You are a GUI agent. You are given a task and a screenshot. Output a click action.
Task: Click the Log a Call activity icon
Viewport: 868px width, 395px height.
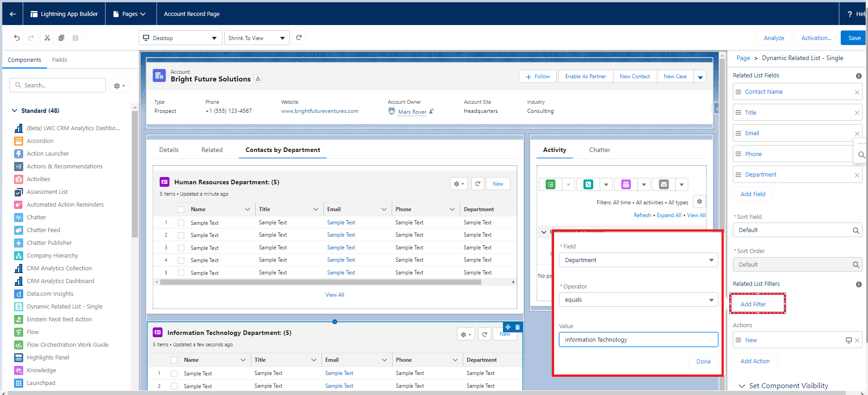click(x=588, y=184)
